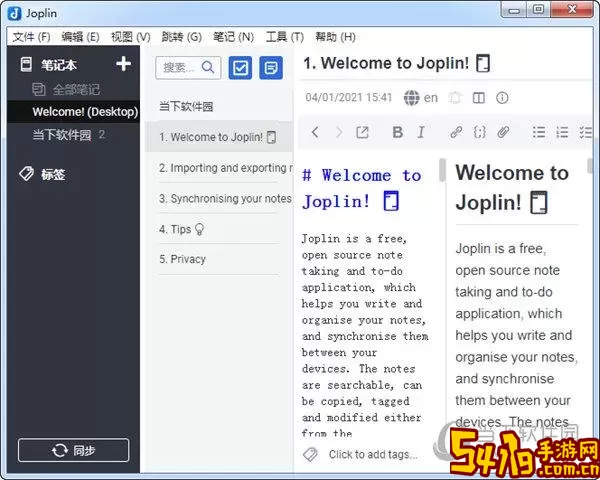Click the Joplin app icon in title bar
Image resolution: width=600 pixels, height=480 pixels.
tap(14, 13)
